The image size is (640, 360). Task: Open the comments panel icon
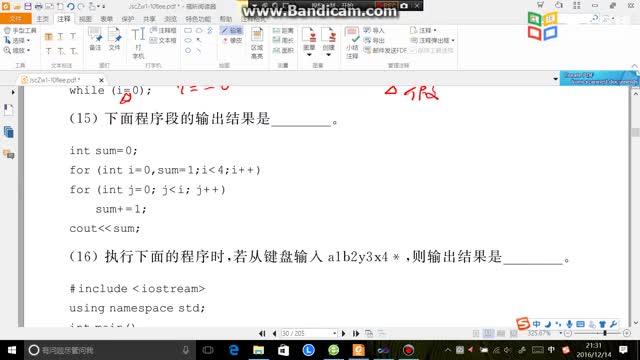click(9, 154)
